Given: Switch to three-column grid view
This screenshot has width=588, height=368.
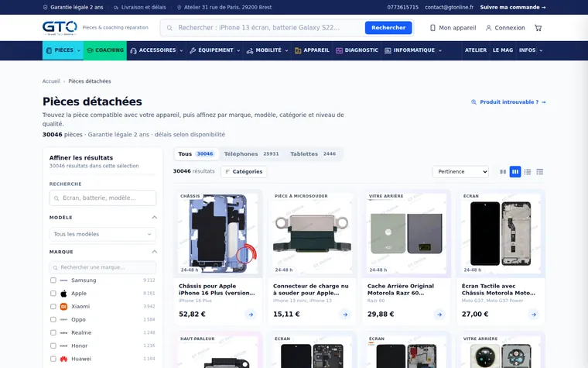Looking at the screenshot, I should click(x=515, y=172).
